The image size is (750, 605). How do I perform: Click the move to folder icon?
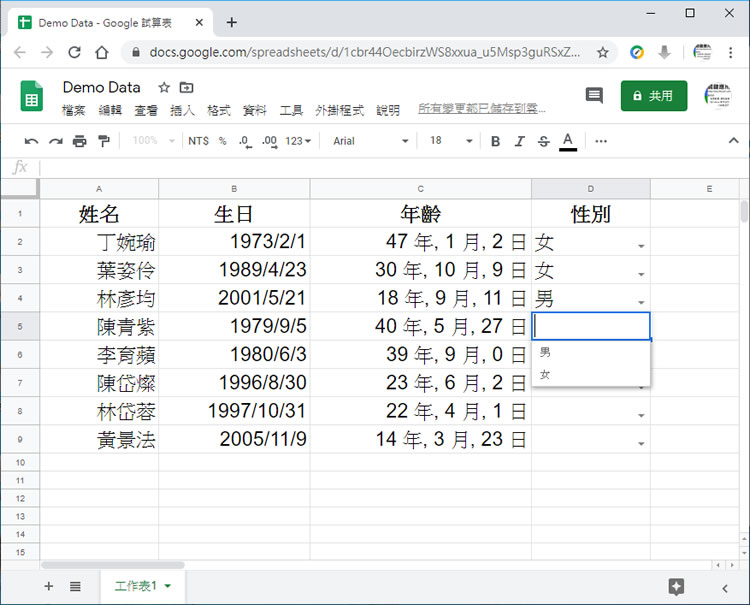point(186,88)
